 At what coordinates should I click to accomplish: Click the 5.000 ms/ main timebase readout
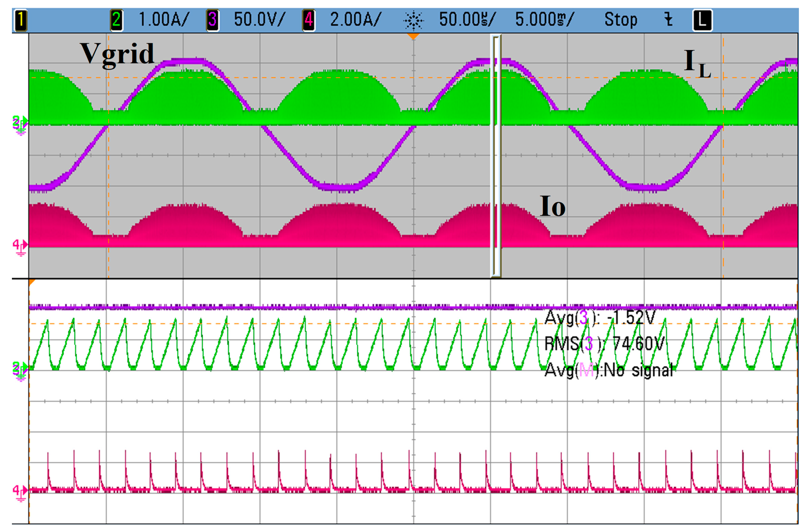click(544, 20)
